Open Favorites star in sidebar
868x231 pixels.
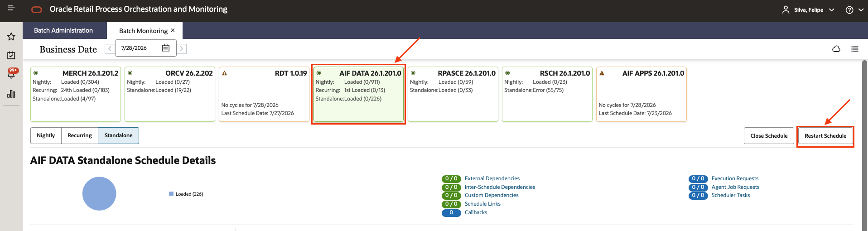click(x=11, y=36)
